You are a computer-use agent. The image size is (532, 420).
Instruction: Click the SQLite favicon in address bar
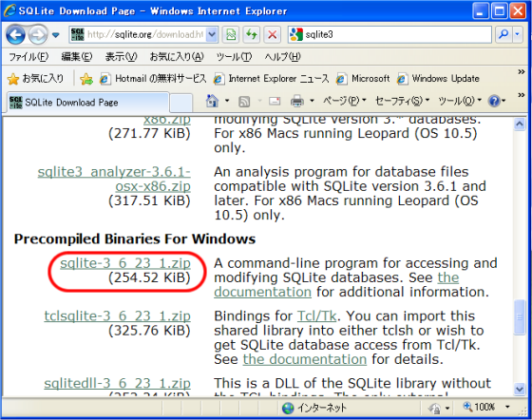click(x=78, y=34)
